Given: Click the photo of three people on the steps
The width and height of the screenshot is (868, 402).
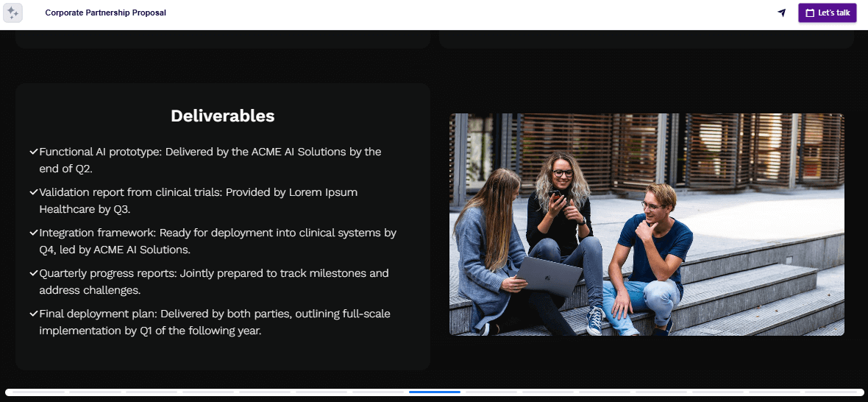Looking at the screenshot, I should pyautogui.click(x=647, y=225).
